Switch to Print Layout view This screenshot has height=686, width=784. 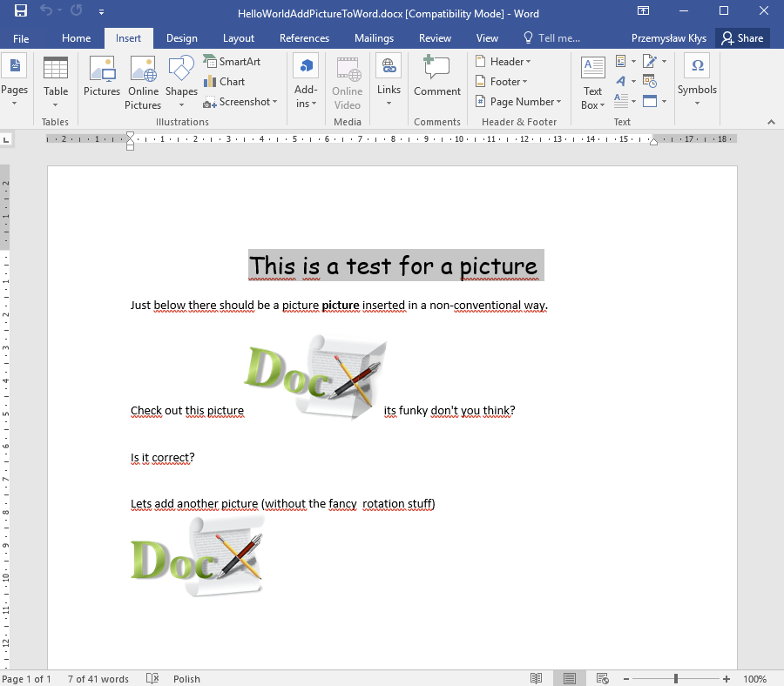pyautogui.click(x=570, y=679)
